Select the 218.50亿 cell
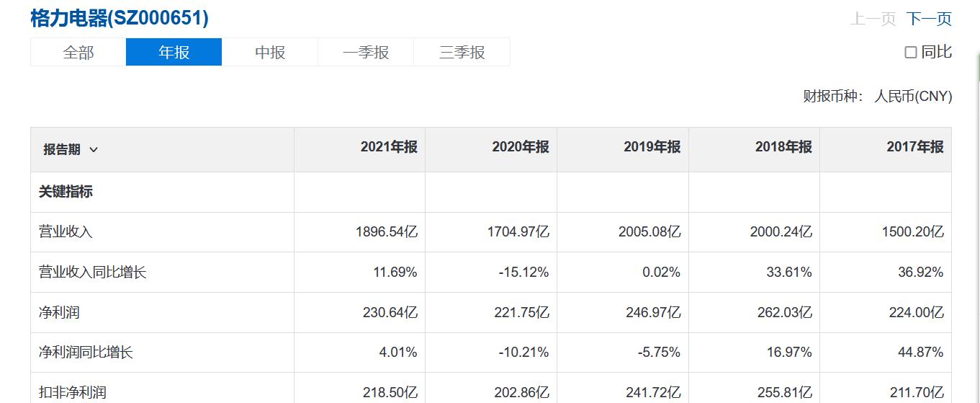 (359, 389)
